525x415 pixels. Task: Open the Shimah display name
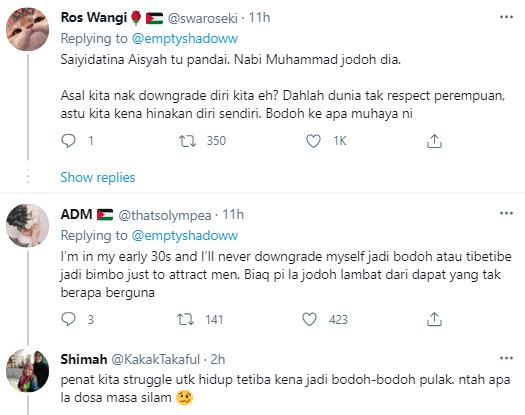(x=84, y=359)
